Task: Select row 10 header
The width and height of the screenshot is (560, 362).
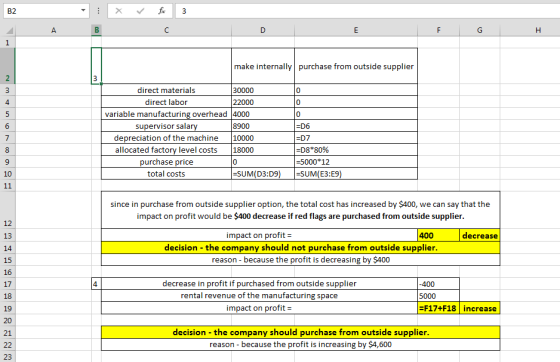Action: [x=8, y=174]
